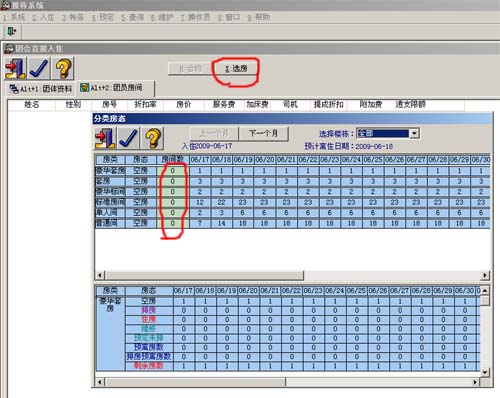Open the 帮助 menu

coord(259,17)
